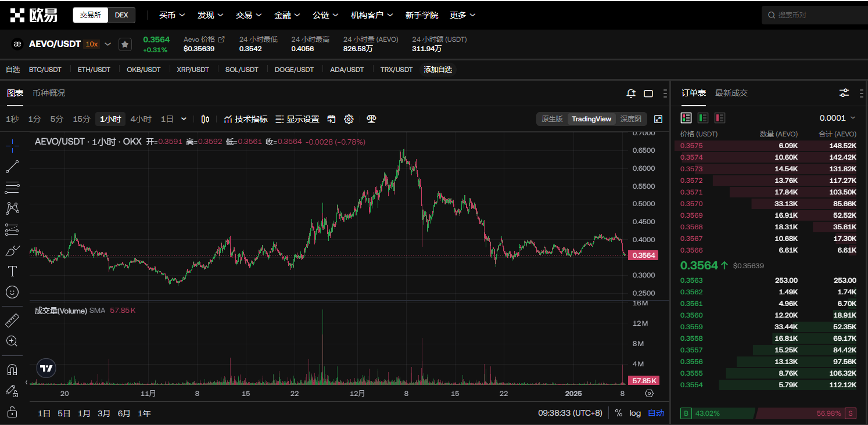Viewport: 868px width, 425px height.
Task: Open the 更多 menu dropdown
Action: click(462, 15)
